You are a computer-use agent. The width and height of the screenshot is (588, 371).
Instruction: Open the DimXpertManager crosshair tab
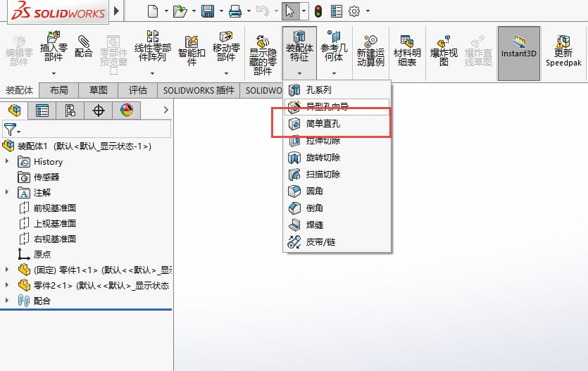(99, 111)
